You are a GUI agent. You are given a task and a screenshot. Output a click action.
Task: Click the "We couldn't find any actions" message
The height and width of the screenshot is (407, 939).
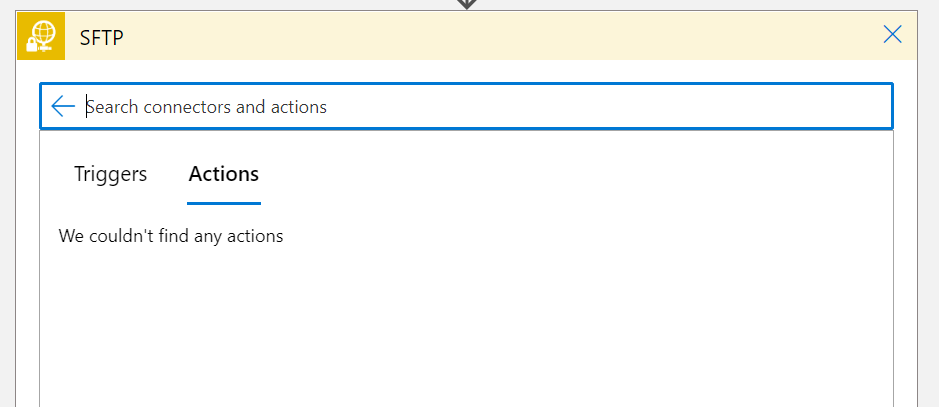tap(171, 237)
